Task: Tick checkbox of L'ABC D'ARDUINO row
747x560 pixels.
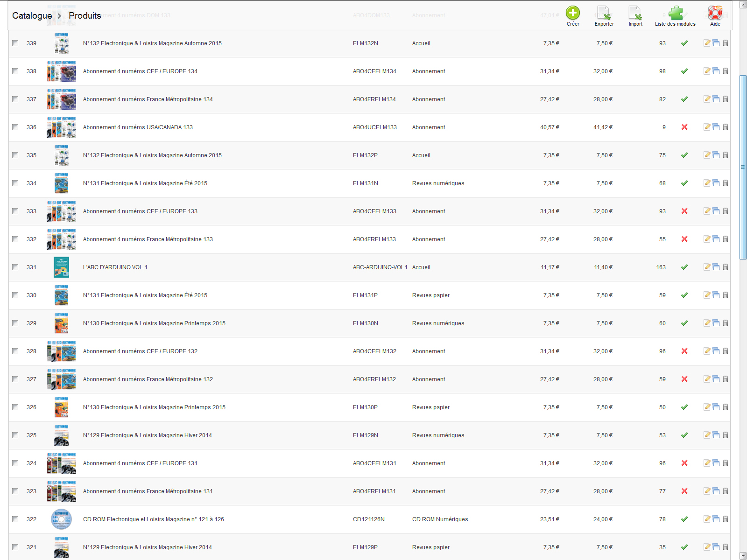Action: pyautogui.click(x=15, y=267)
